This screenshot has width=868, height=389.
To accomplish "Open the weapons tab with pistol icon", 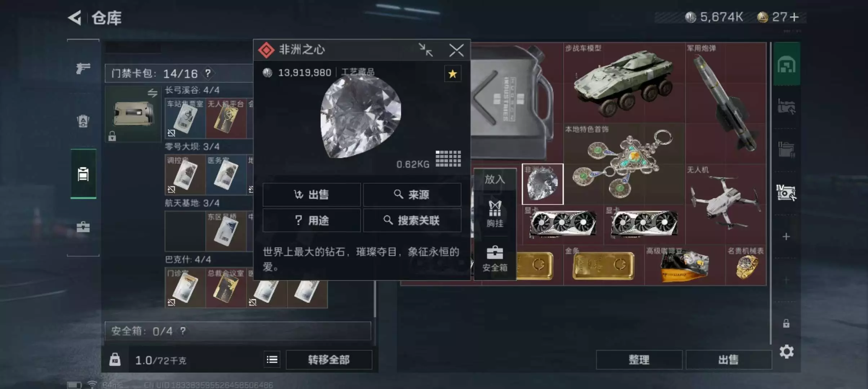I will click(83, 68).
